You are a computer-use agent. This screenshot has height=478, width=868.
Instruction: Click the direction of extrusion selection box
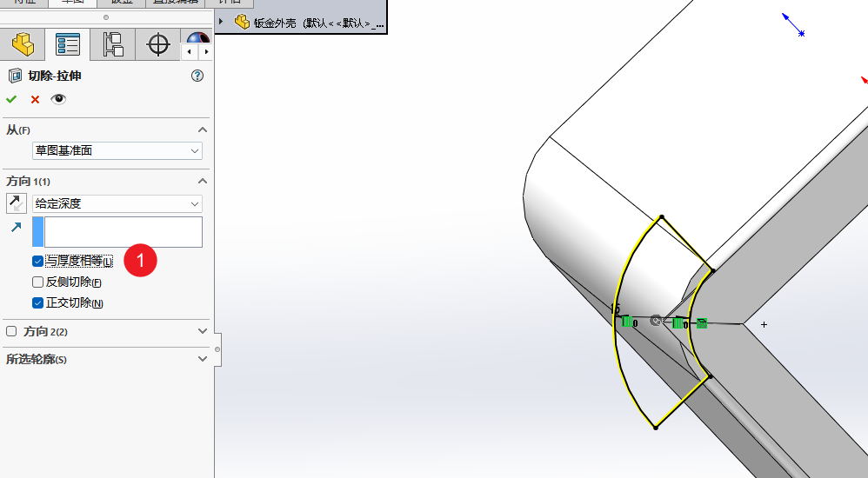click(123, 232)
